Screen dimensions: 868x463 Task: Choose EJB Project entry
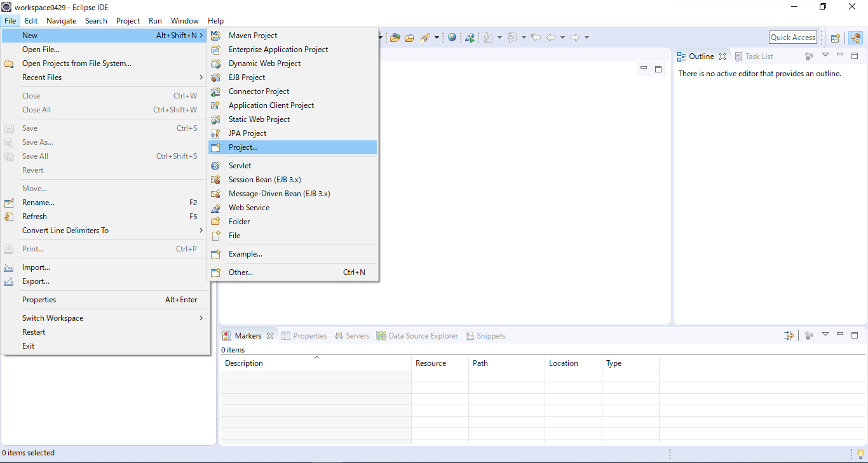pos(293,77)
